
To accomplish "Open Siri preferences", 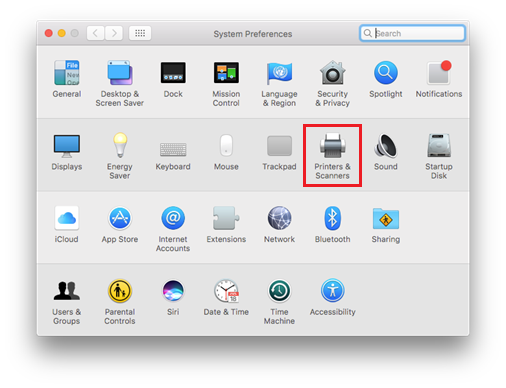I will pyautogui.click(x=173, y=297).
